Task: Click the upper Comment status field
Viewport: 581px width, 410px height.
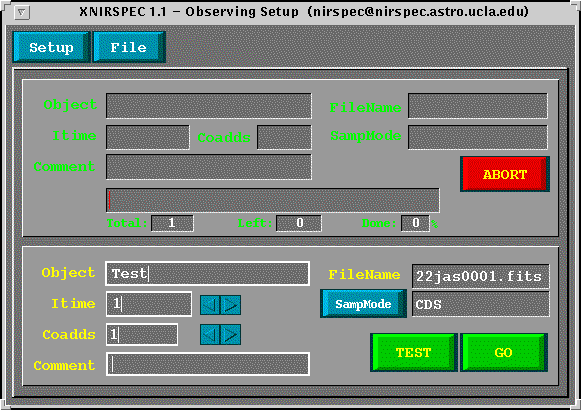Action: click(x=209, y=167)
